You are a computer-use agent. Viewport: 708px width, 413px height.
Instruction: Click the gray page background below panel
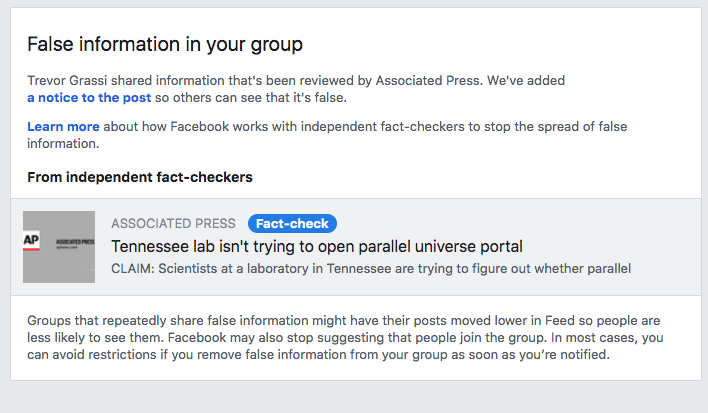coord(354,397)
